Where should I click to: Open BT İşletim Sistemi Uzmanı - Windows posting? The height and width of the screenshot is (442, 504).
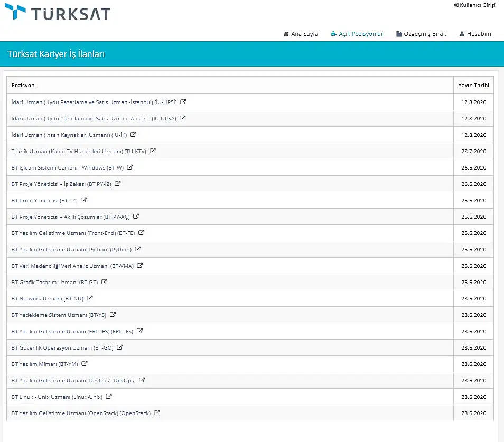click(x=68, y=168)
